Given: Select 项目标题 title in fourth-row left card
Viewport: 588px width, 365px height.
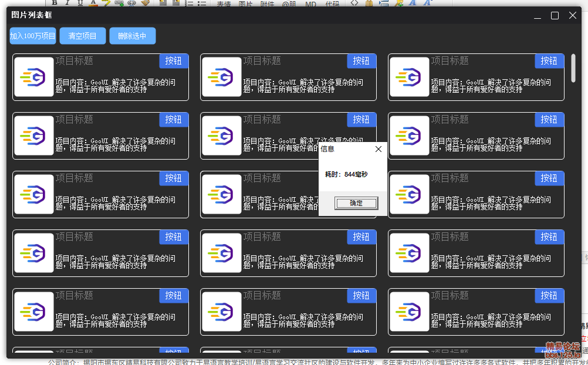Looking at the screenshot, I should [75, 236].
